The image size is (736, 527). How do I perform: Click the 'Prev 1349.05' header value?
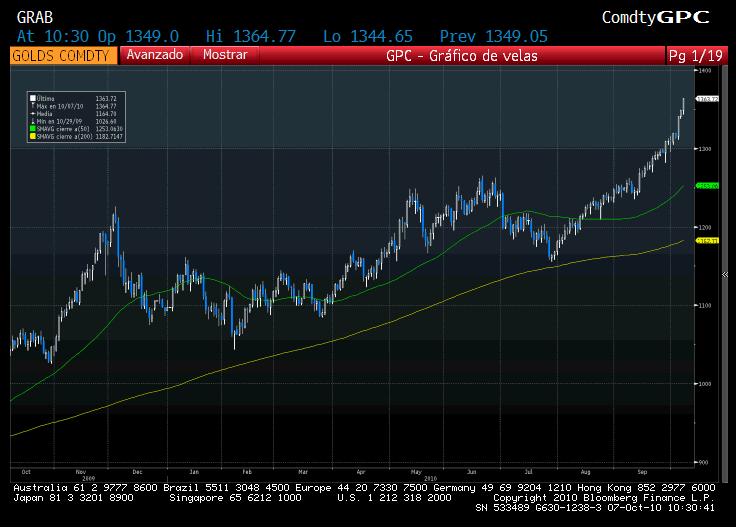493,36
